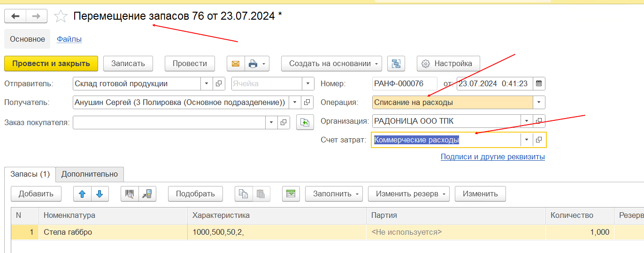Go forward with the right arrow button
Screen dimensions: 644x253
(x=36, y=16)
